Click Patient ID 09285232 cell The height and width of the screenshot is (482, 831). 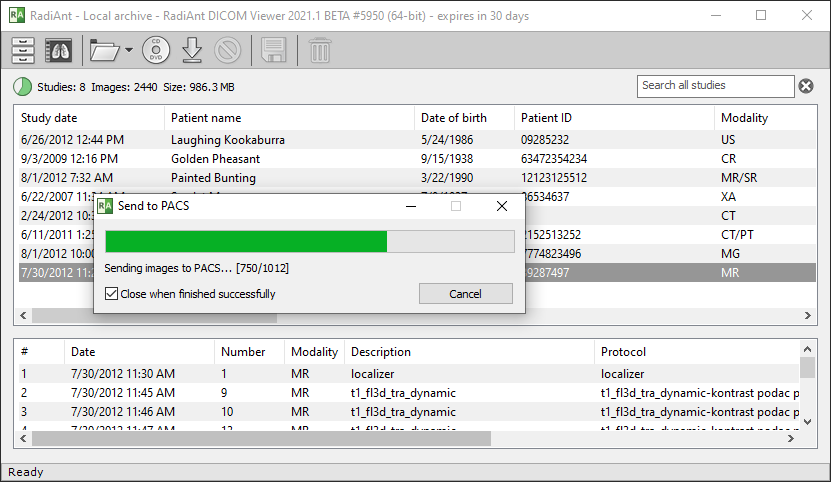(x=545, y=140)
